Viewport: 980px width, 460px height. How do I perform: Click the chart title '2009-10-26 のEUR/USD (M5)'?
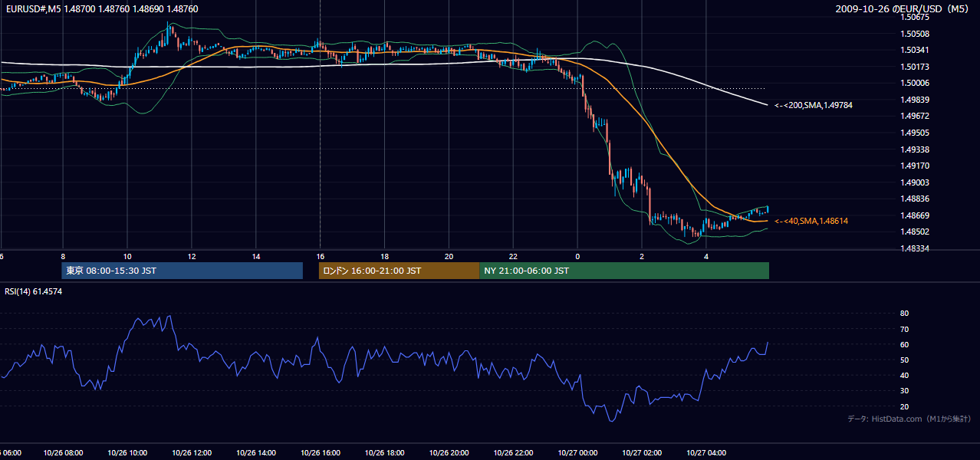pos(903,9)
